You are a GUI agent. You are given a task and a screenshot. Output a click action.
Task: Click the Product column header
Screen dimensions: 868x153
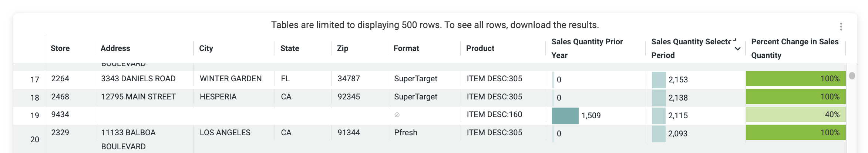480,48
